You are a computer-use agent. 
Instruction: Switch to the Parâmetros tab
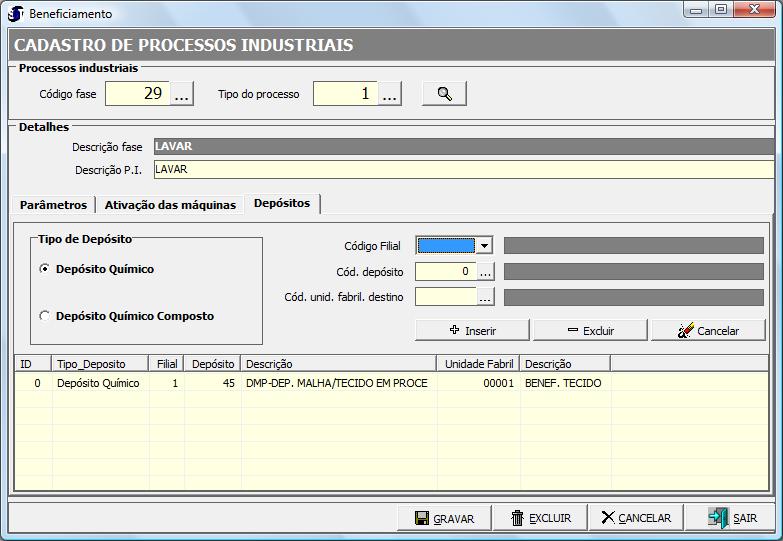(54, 205)
